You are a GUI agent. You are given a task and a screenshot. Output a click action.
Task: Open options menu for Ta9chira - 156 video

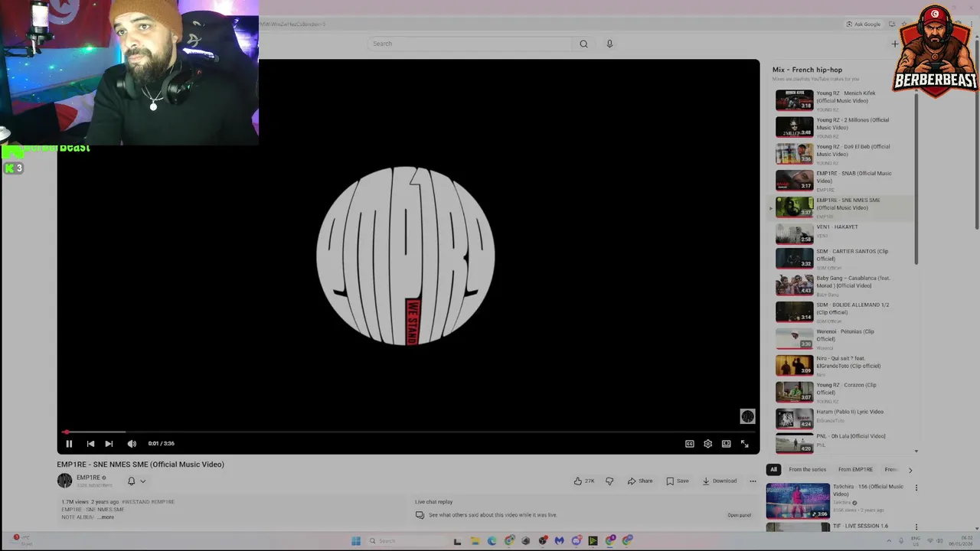click(x=916, y=487)
